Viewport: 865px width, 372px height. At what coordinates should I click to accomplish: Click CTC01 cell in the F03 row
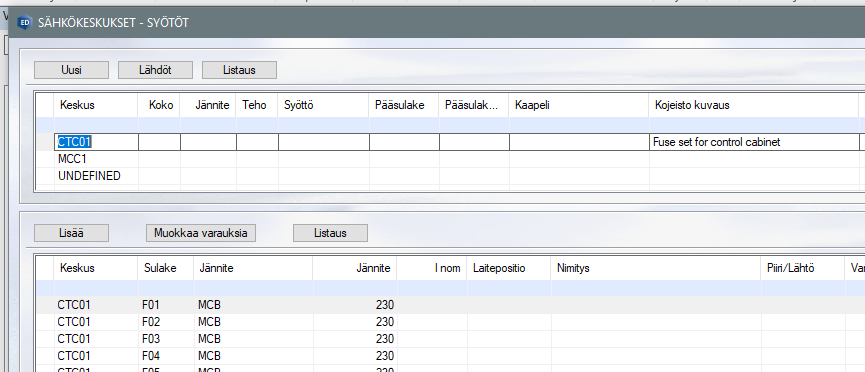(x=96, y=338)
